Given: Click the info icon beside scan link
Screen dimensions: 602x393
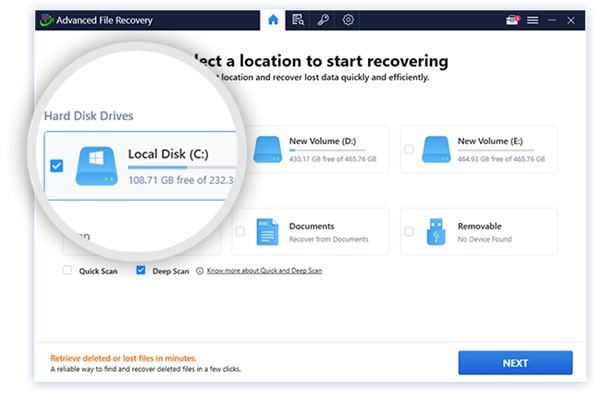Looking at the screenshot, I should (x=200, y=271).
